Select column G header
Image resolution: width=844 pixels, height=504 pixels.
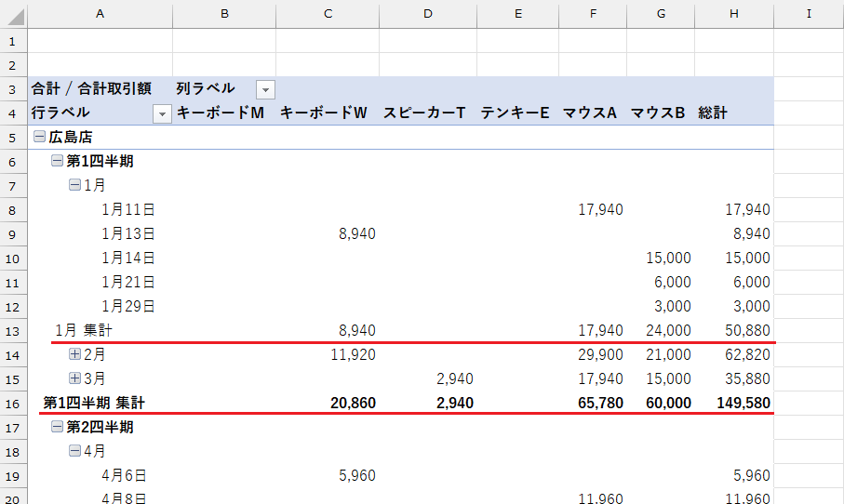coord(661,14)
